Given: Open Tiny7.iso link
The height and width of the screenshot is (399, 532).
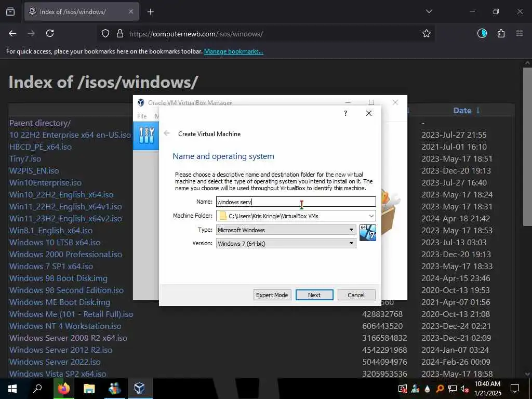Looking at the screenshot, I should [25, 159].
